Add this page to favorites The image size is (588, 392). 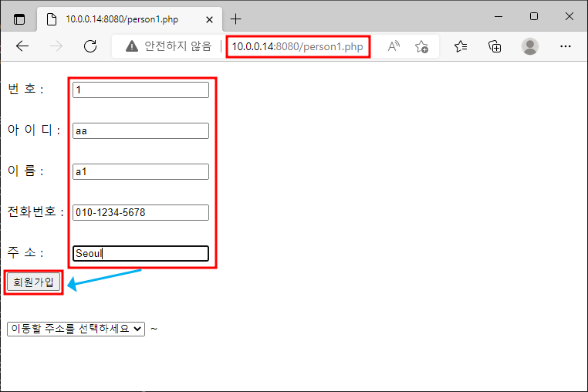pyautogui.click(x=421, y=46)
